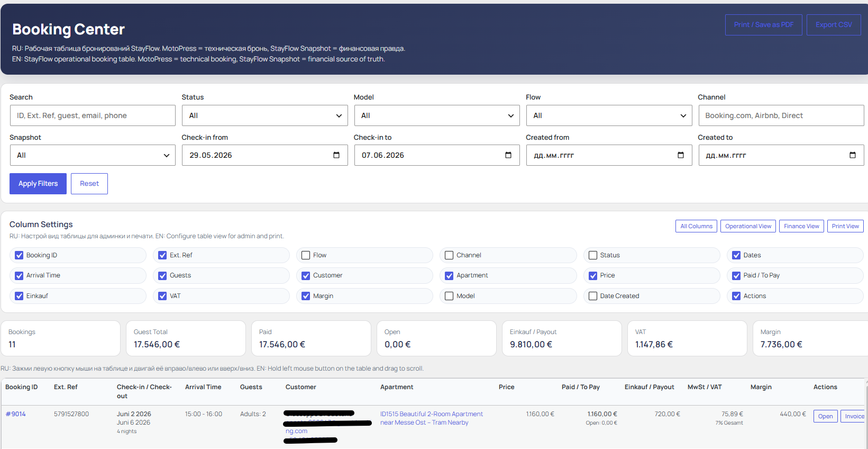Click the 440,00 € margin cell
868x449 pixels.
click(x=793, y=414)
